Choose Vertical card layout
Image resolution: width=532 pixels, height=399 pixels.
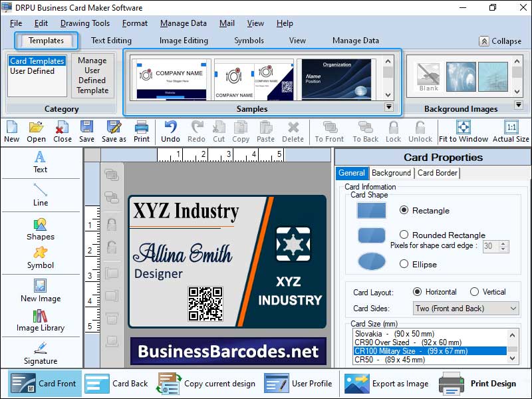474,292
